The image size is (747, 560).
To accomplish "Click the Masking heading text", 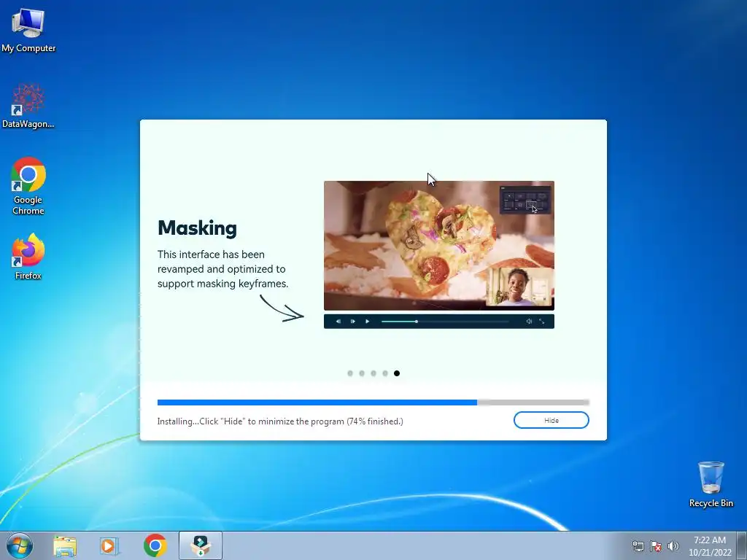I will (x=197, y=228).
